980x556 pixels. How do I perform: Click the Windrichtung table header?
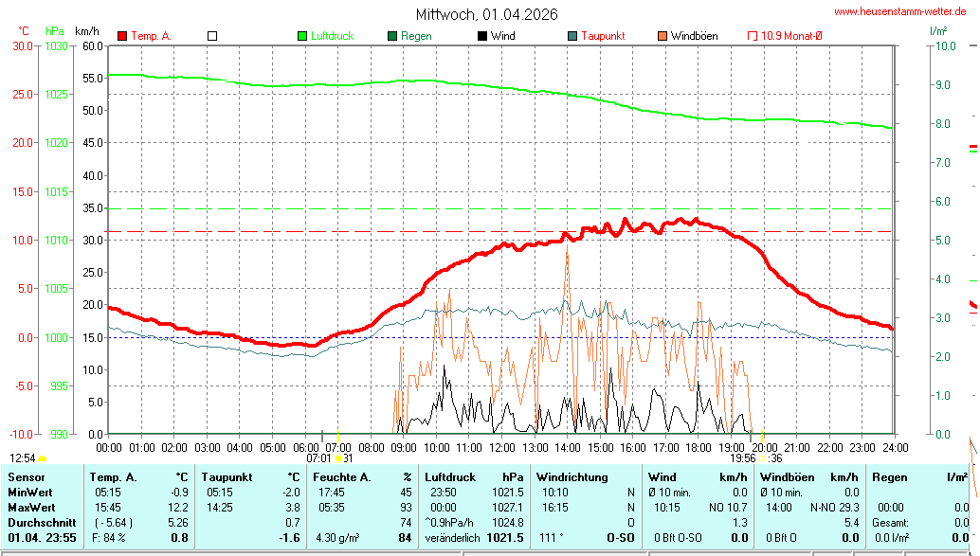572,477
